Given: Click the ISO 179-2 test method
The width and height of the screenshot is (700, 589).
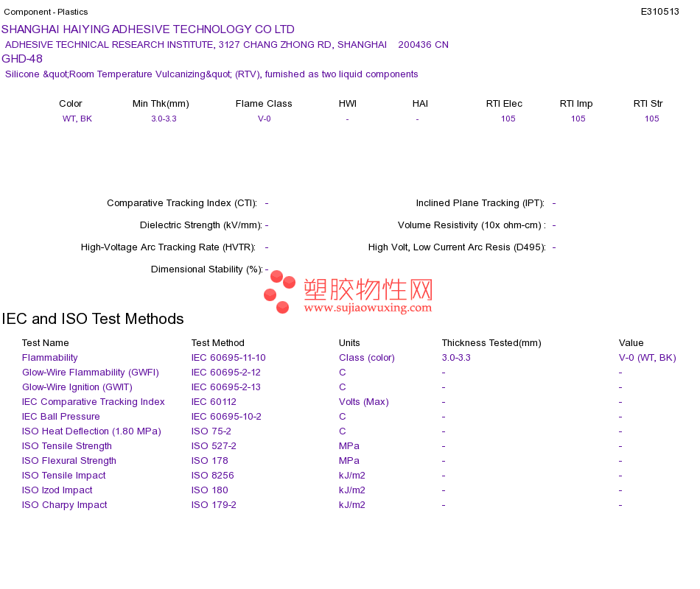Looking at the screenshot, I should 214,504.
